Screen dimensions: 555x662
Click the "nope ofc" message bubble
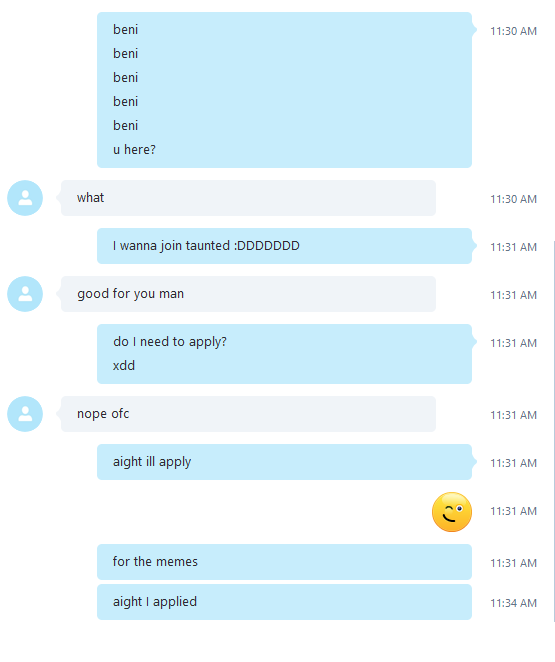pyautogui.click(x=248, y=414)
